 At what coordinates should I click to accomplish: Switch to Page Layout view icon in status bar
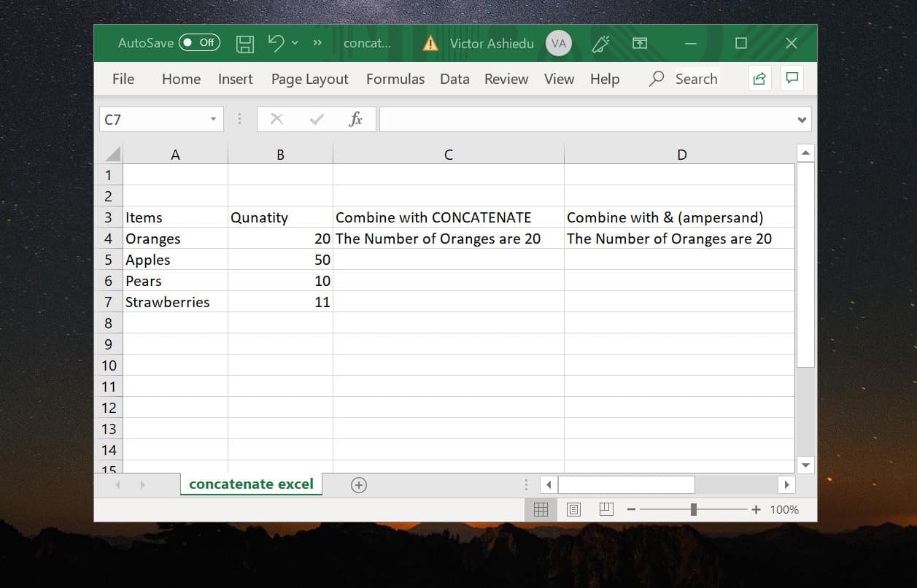pyautogui.click(x=573, y=509)
